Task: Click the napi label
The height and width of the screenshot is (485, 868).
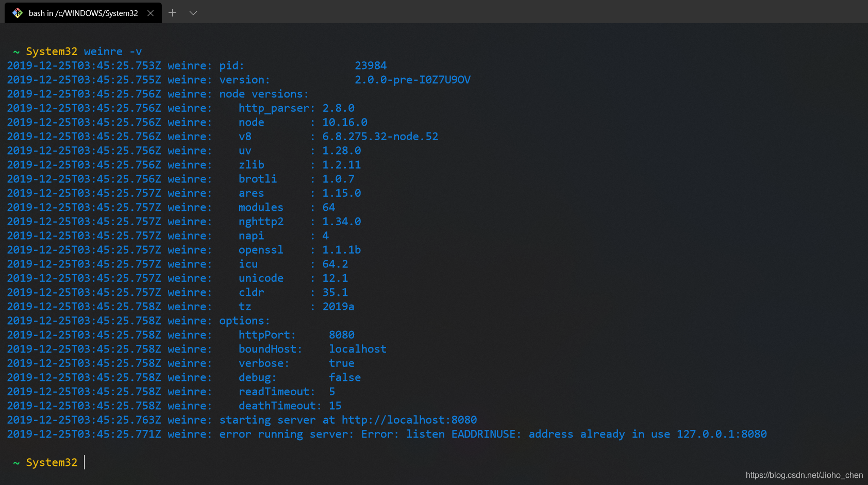Action: pyautogui.click(x=252, y=236)
